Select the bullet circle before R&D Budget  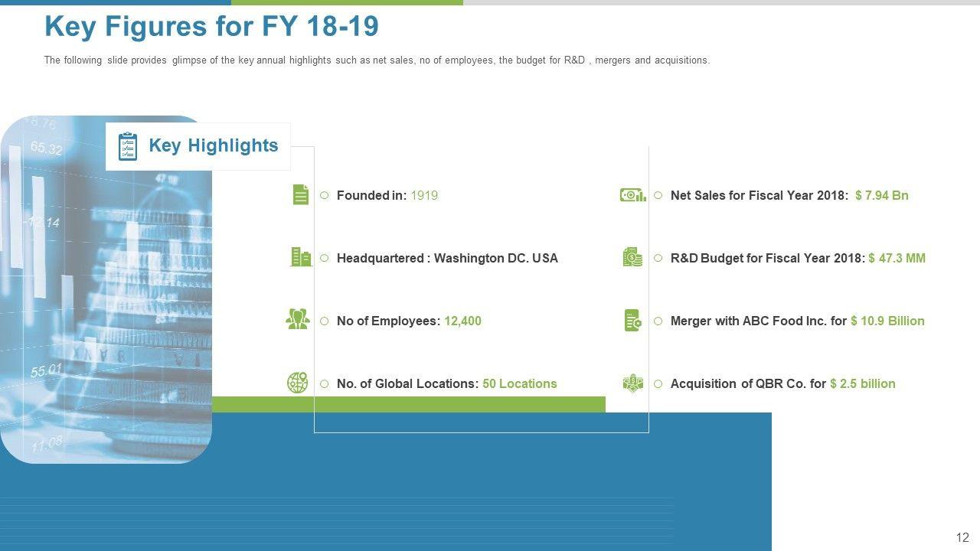pyautogui.click(x=658, y=258)
